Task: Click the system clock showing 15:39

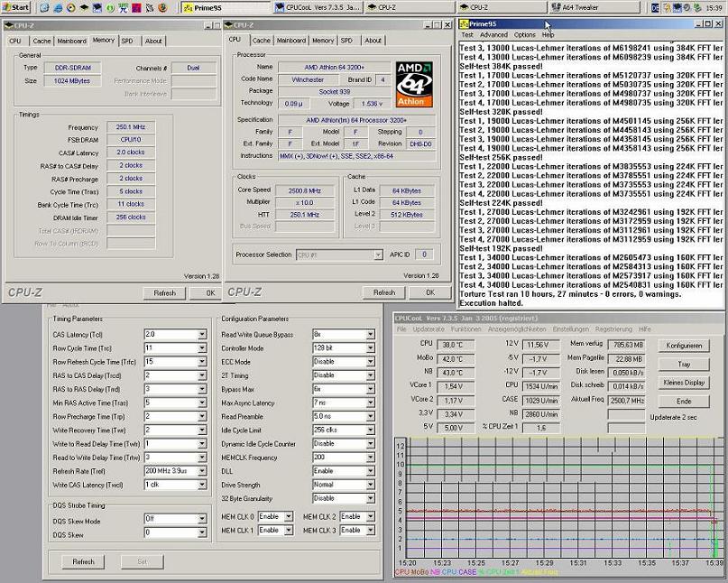Action: [714, 8]
